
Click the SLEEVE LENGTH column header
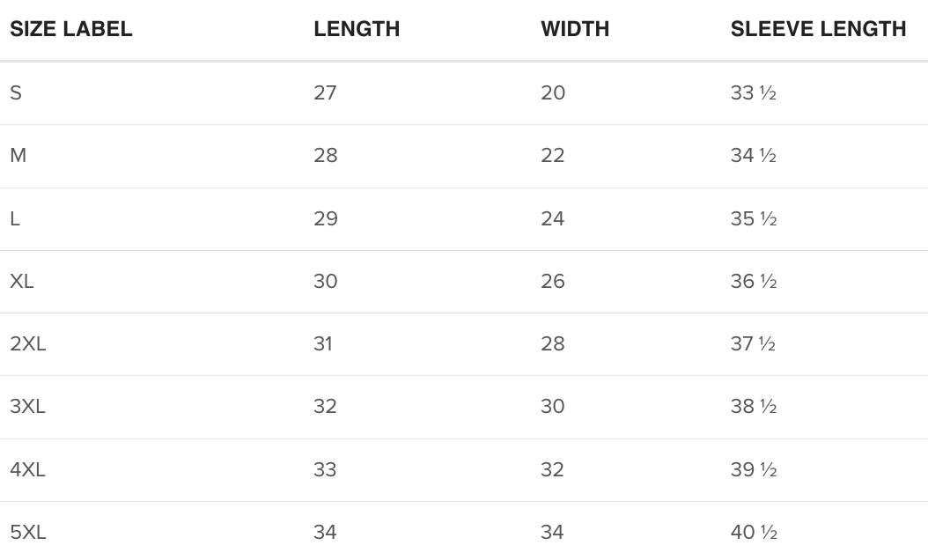[818, 29]
